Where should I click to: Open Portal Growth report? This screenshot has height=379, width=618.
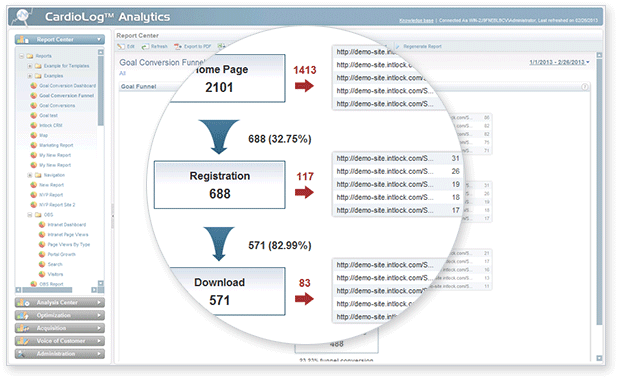coord(61,255)
